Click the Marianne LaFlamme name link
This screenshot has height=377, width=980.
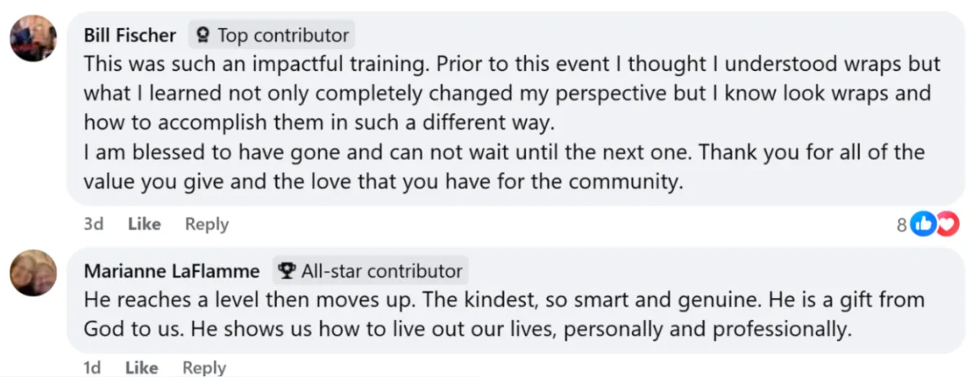coord(171,270)
